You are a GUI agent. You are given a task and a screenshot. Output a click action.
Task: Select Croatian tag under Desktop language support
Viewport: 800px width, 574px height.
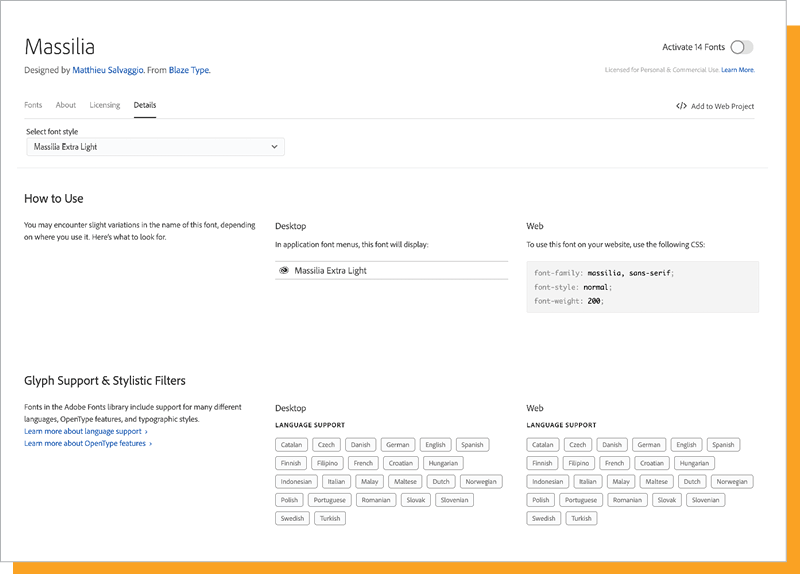401,463
